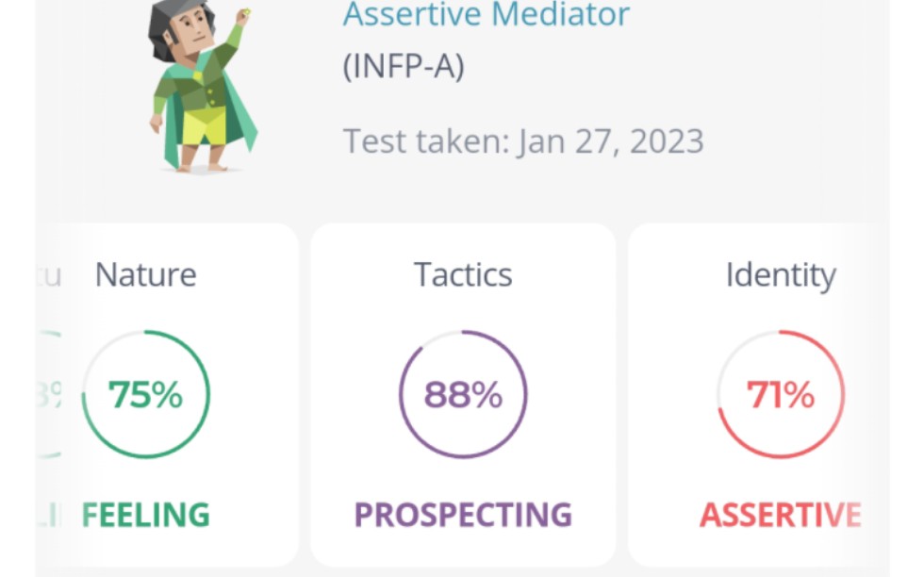Click the 88% percentage text
This screenshot has height=577, width=924.
tap(463, 394)
